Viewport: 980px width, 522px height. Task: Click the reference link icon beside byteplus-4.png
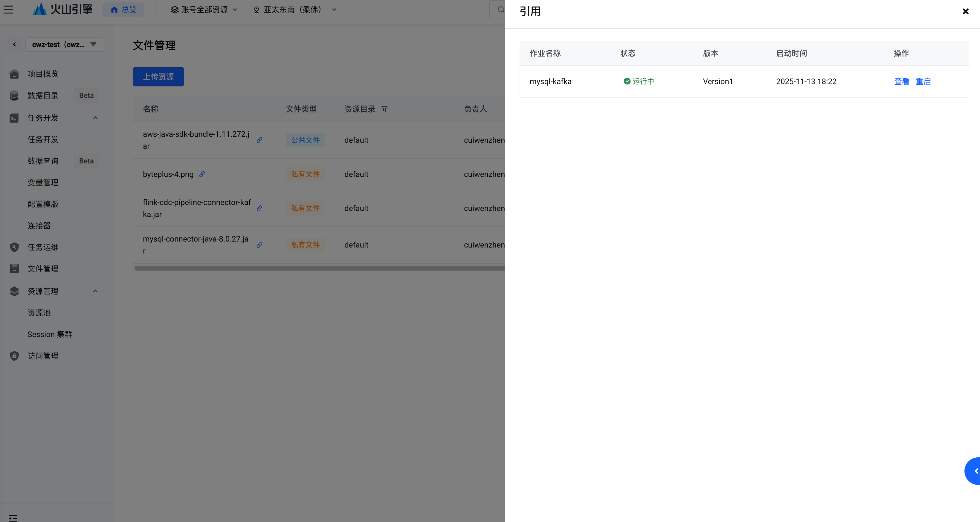(202, 174)
